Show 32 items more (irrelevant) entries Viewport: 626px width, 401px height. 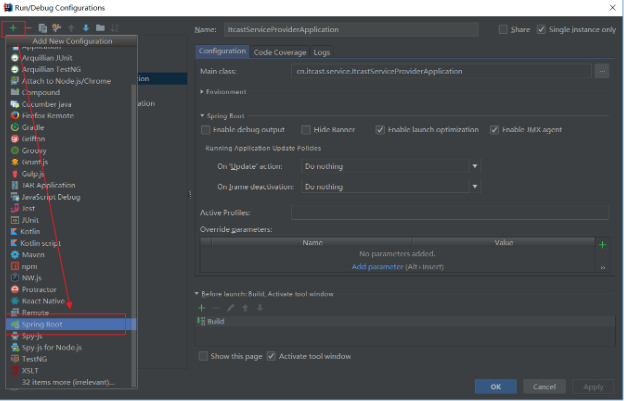(x=68, y=382)
